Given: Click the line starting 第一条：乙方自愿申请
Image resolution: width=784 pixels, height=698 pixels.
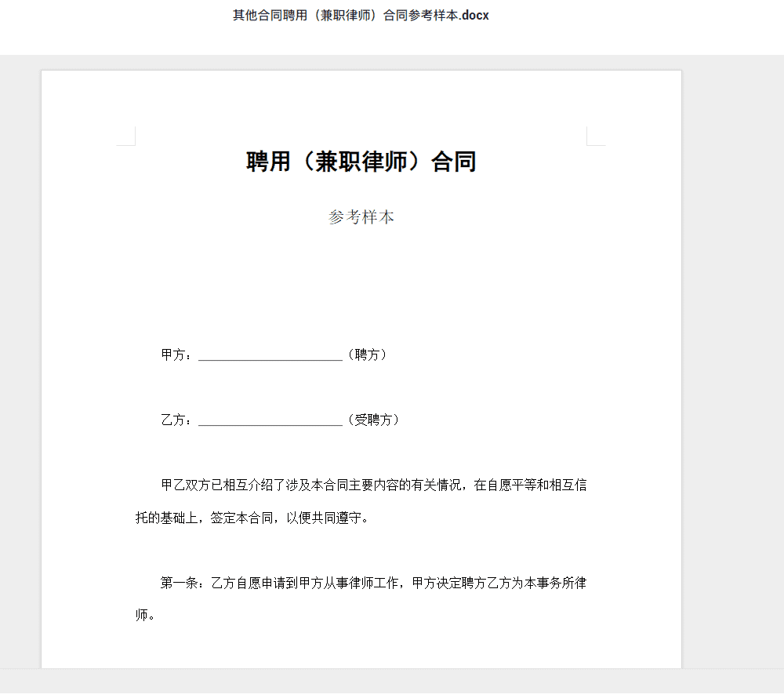Looking at the screenshot, I should click(x=373, y=583).
